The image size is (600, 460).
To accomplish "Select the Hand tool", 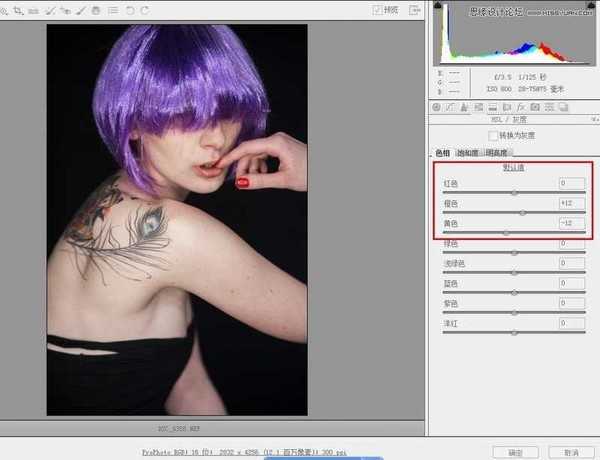I will coord(96,9).
